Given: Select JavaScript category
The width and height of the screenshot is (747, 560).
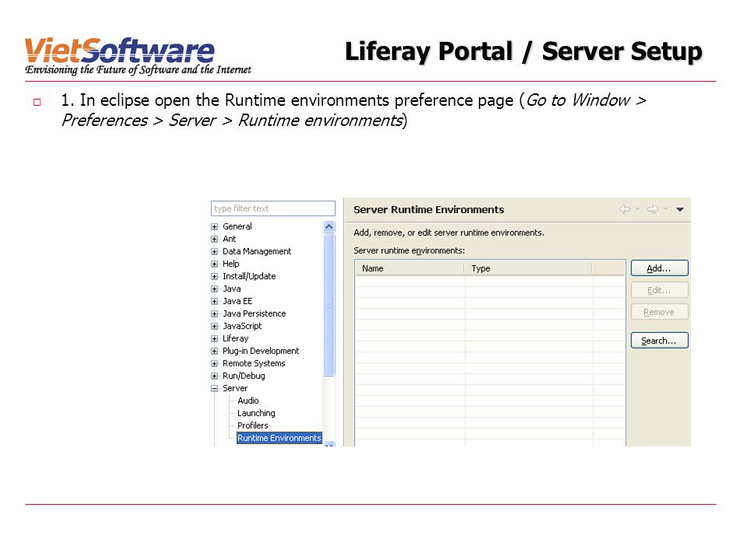Looking at the screenshot, I should coord(242,326).
